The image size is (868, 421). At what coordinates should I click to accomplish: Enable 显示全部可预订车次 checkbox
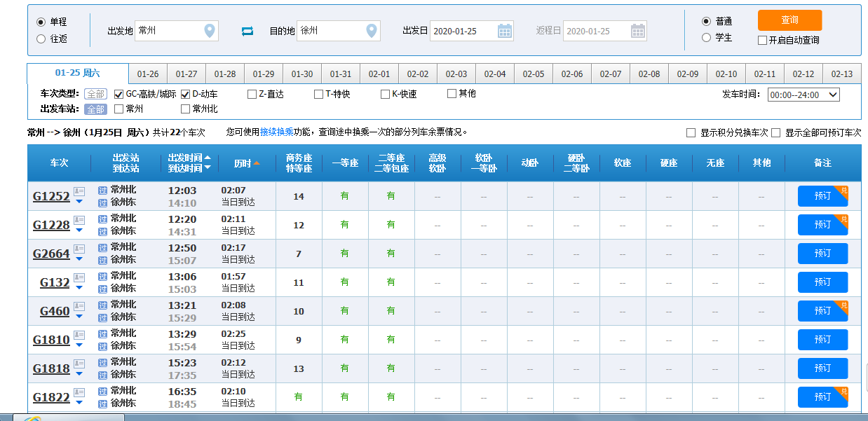[775, 132]
